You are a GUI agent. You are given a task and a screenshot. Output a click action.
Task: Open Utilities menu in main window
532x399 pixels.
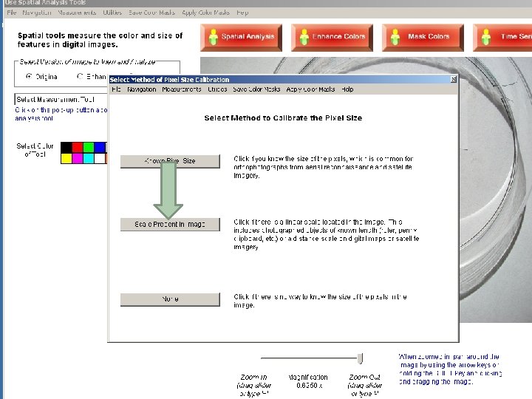112,13
